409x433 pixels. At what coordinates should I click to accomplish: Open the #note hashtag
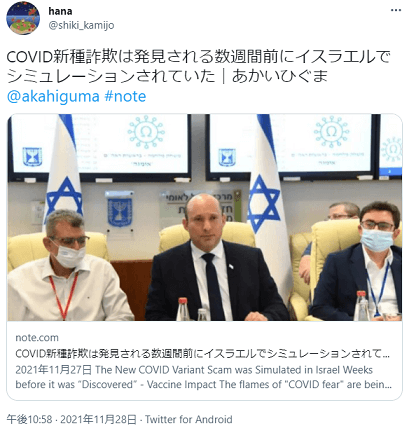click(x=125, y=96)
